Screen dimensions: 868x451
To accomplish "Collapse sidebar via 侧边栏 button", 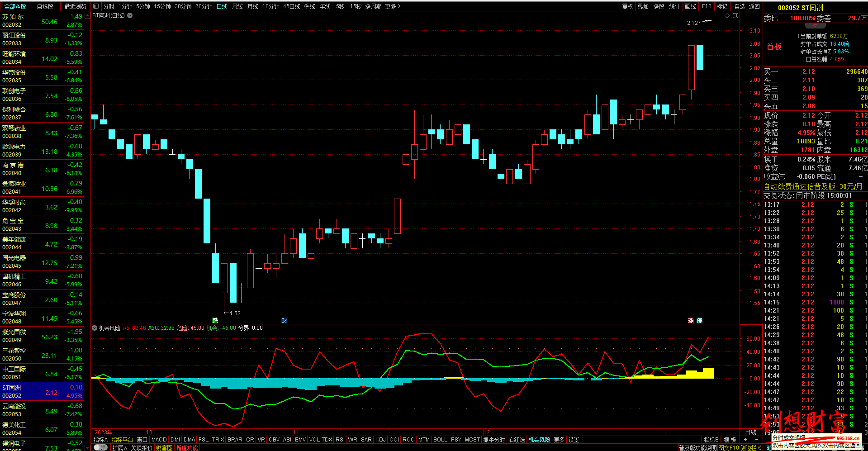I will tap(750, 447).
